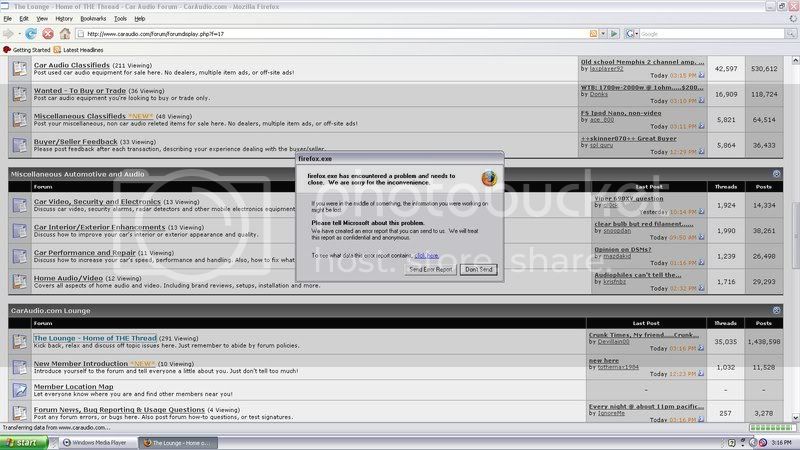This screenshot has height=450, width=800.
Task: Open Miscellaneous Classifieds forum
Action: click(80, 116)
